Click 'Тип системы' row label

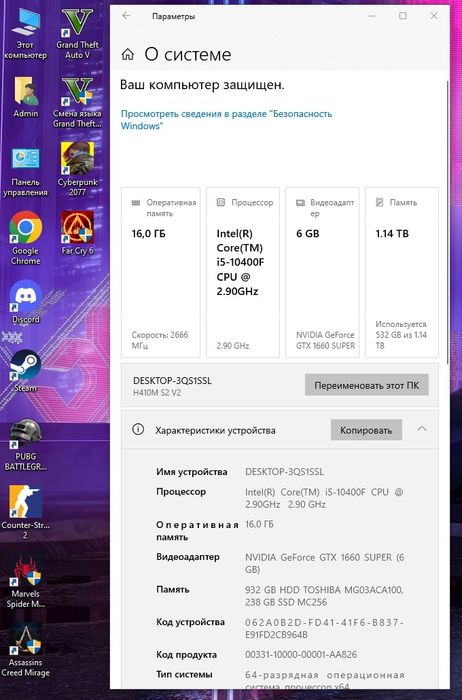(184, 674)
